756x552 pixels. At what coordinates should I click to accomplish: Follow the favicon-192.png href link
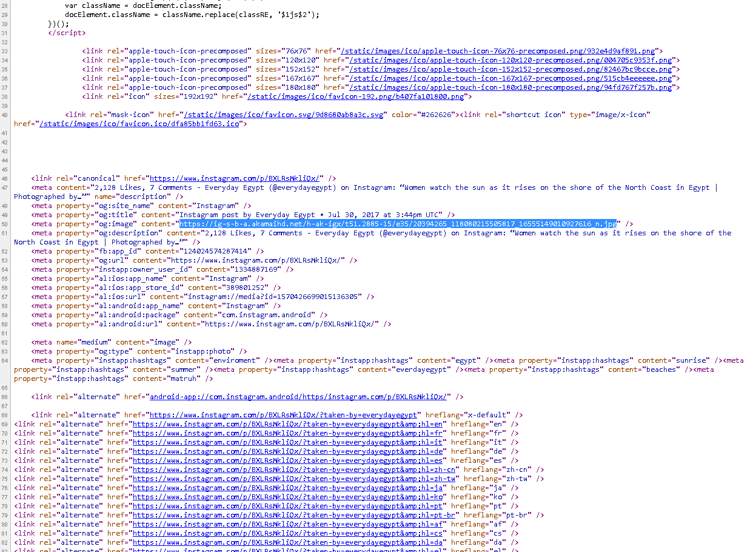tap(356, 96)
